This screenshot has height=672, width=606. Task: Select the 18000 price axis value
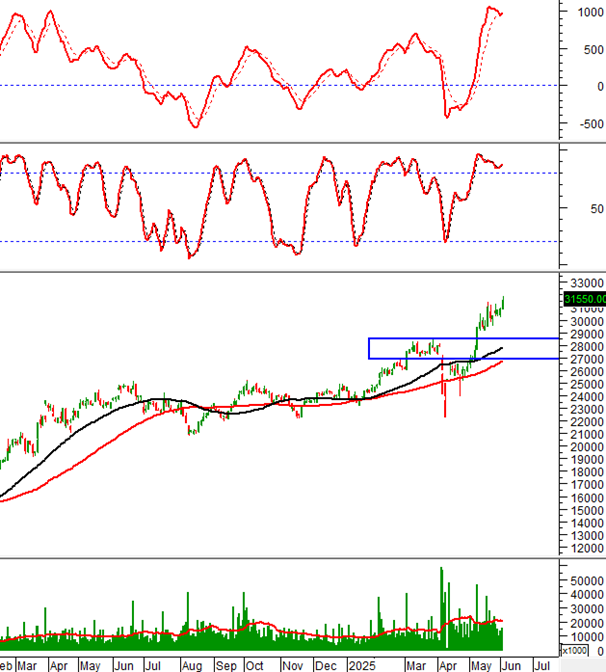point(587,472)
